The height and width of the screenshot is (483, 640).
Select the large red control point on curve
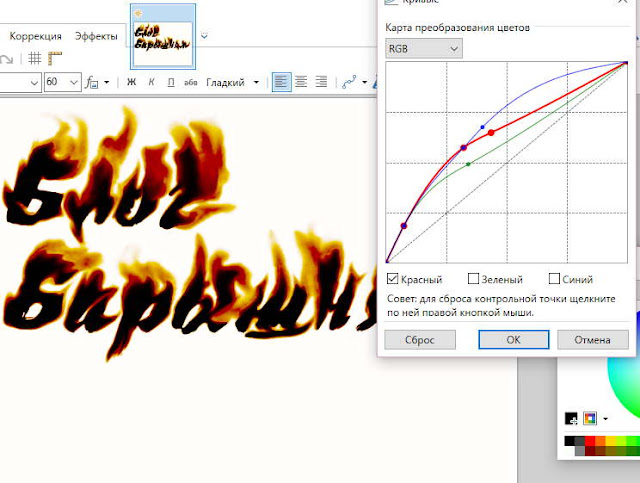click(491, 133)
